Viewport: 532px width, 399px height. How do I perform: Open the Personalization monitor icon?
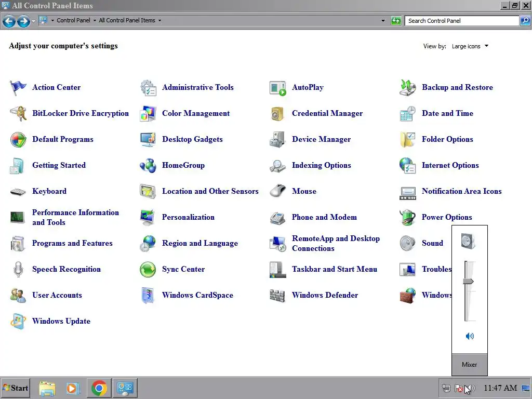pos(148,218)
